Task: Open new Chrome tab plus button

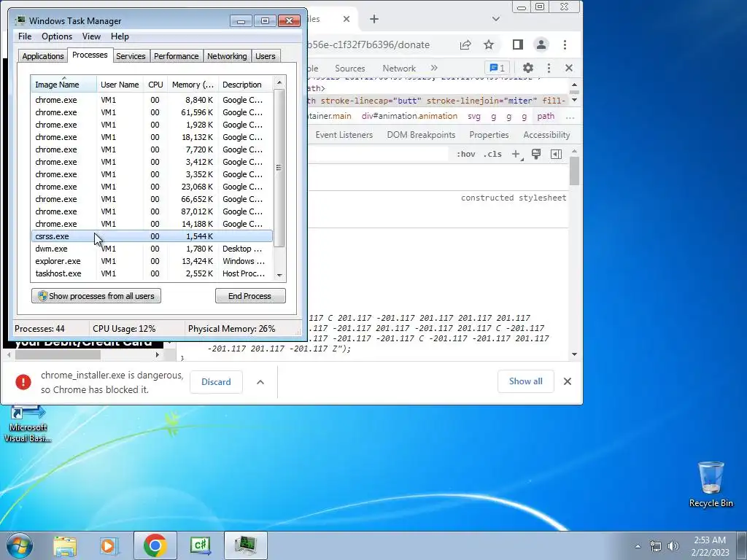Action: (x=374, y=19)
